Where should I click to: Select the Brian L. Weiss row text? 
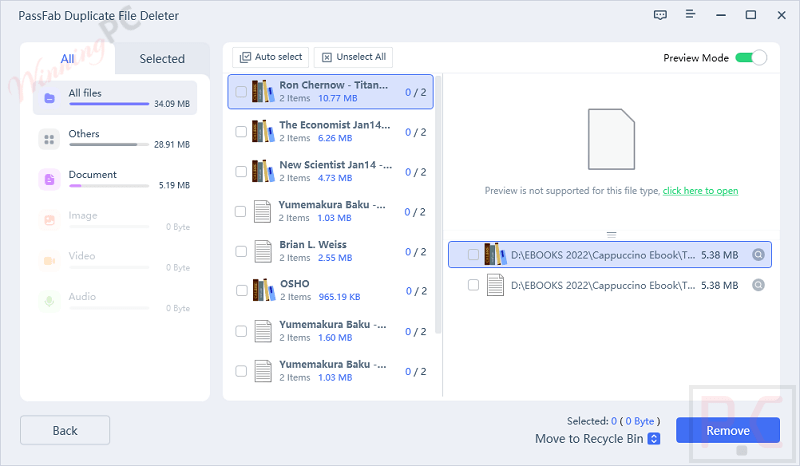tap(313, 244)
